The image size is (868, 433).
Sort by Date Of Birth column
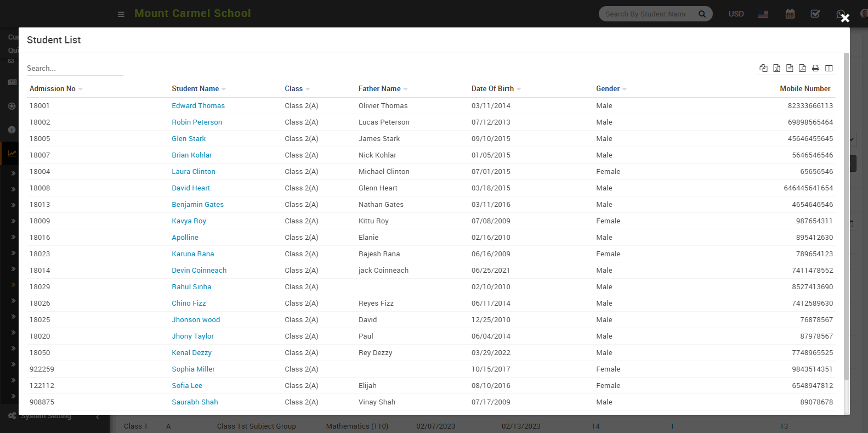tap(492, 89)
